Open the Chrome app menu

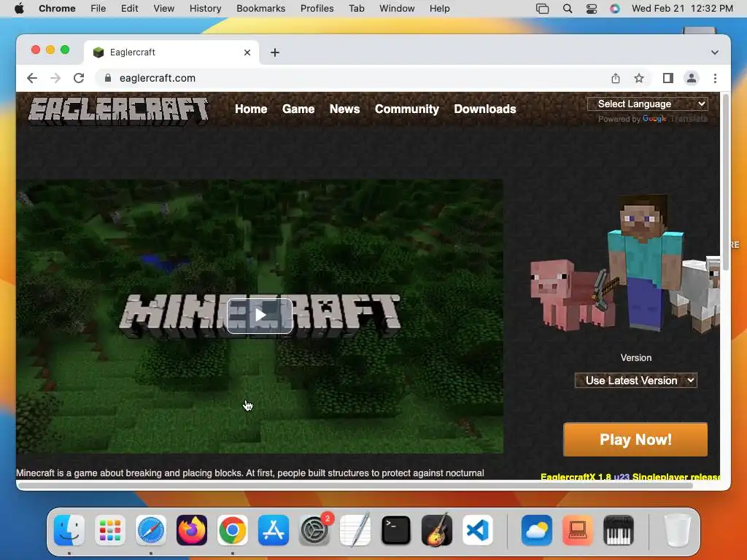[57, 9]
